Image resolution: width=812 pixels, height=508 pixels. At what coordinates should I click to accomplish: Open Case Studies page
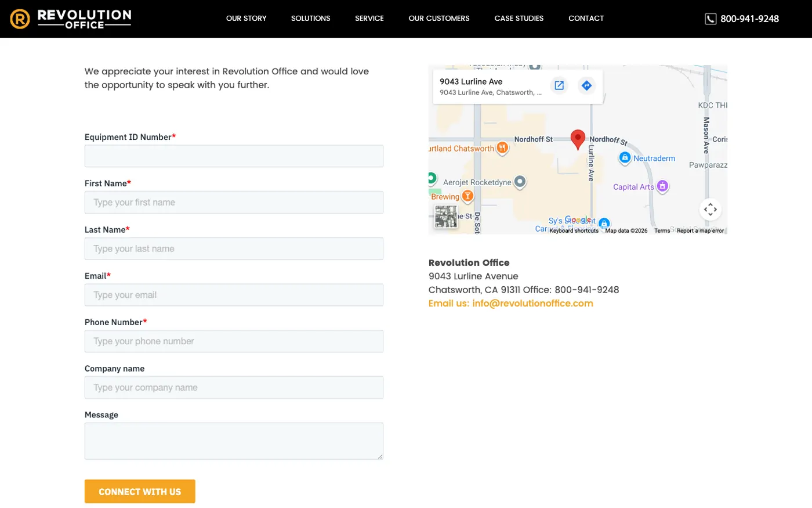pos(519,19)
